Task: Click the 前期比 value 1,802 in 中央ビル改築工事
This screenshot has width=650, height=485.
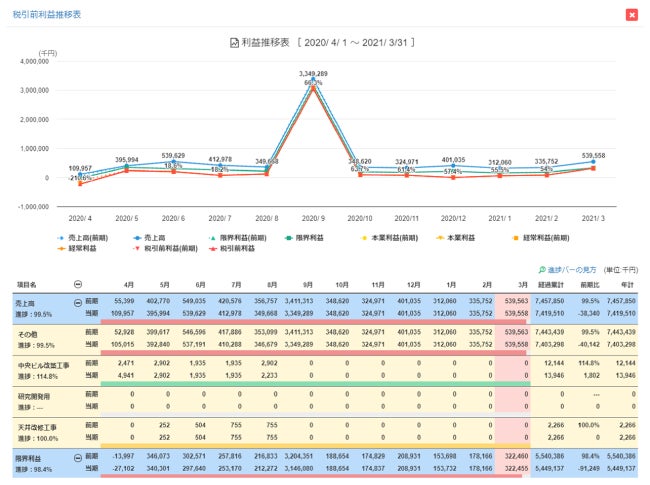Action: (x=592, y=376)
